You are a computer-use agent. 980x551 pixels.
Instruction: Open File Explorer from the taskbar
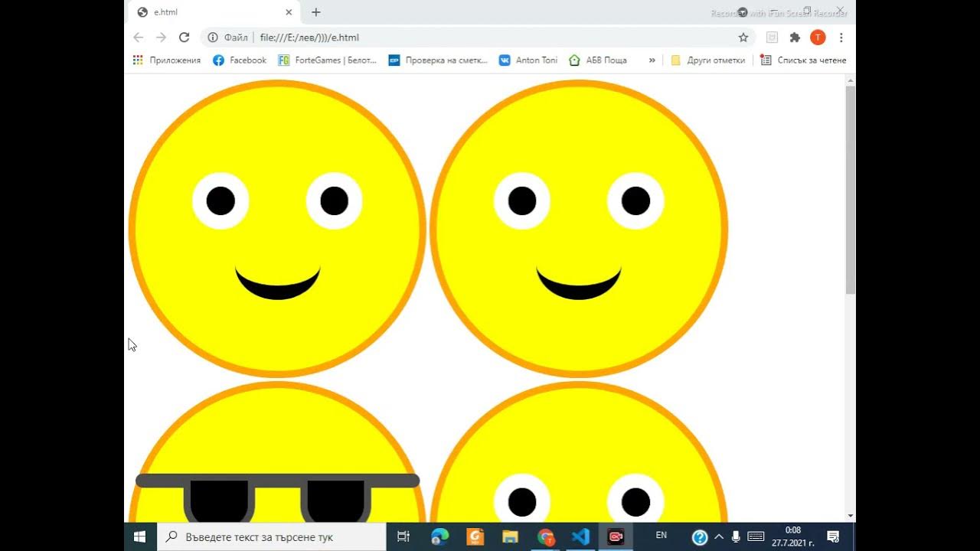click(x=510, y=536)
